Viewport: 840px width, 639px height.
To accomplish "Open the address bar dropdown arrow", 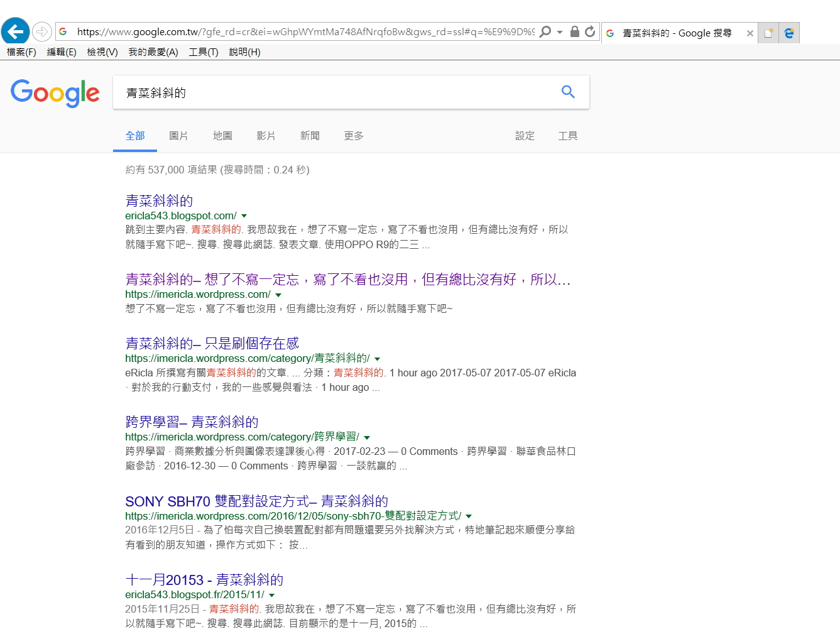I will [559, 31].
